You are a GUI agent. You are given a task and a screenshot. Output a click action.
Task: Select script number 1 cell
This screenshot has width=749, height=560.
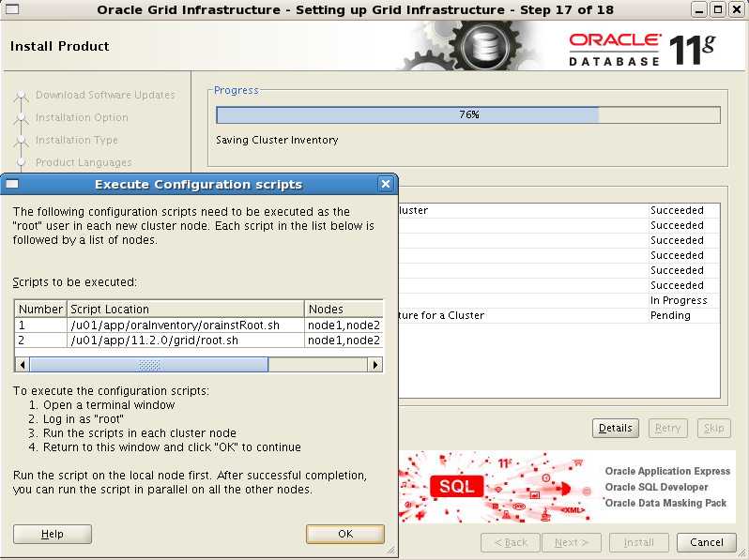(40, 325)
